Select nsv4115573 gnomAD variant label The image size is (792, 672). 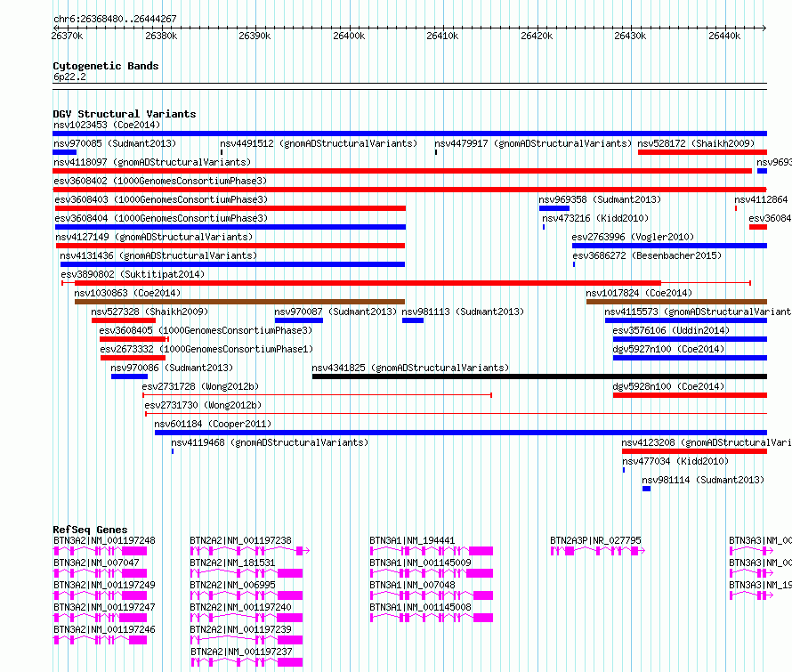698,312
